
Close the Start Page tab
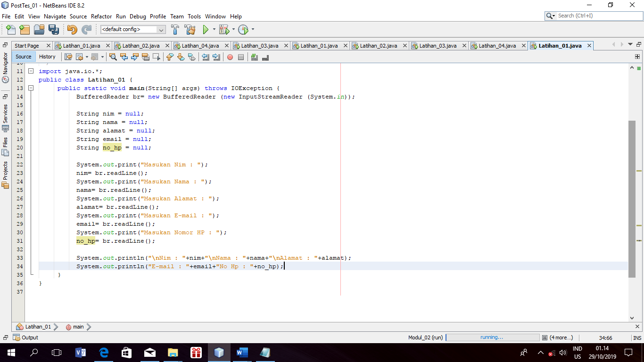[49, 46]
